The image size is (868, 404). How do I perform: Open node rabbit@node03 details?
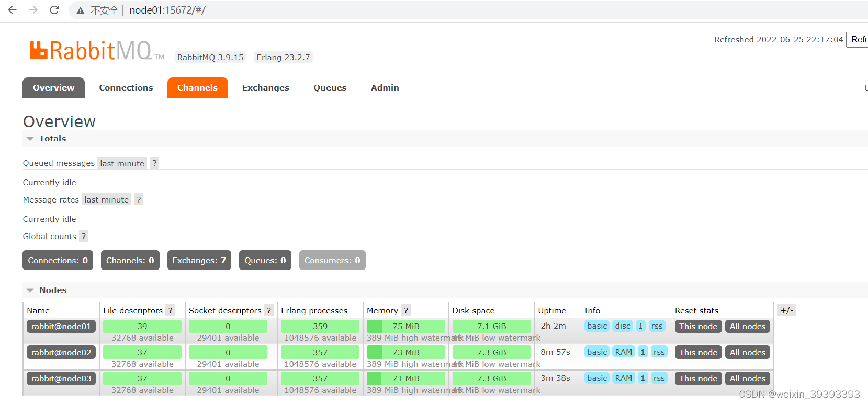[61, 379]
